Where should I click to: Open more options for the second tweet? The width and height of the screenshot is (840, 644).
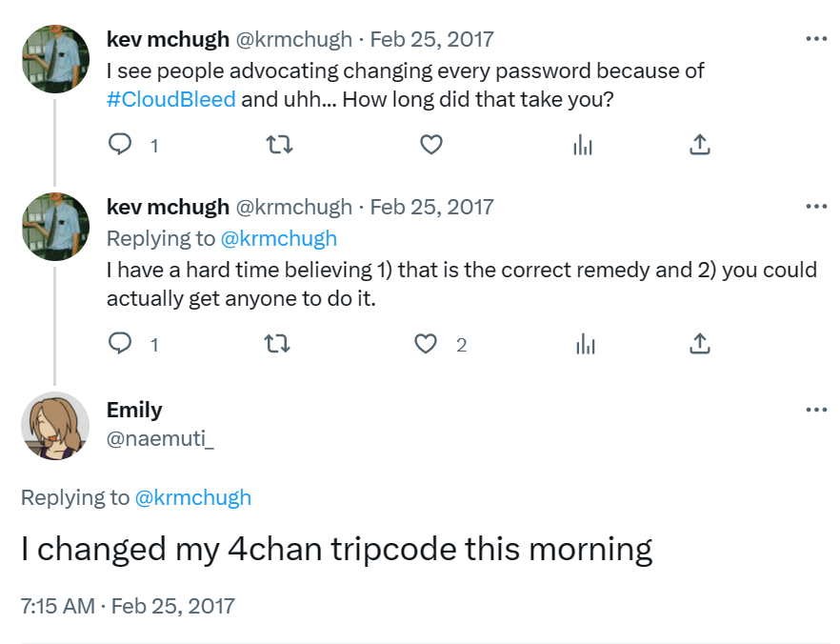click(816, 207)
